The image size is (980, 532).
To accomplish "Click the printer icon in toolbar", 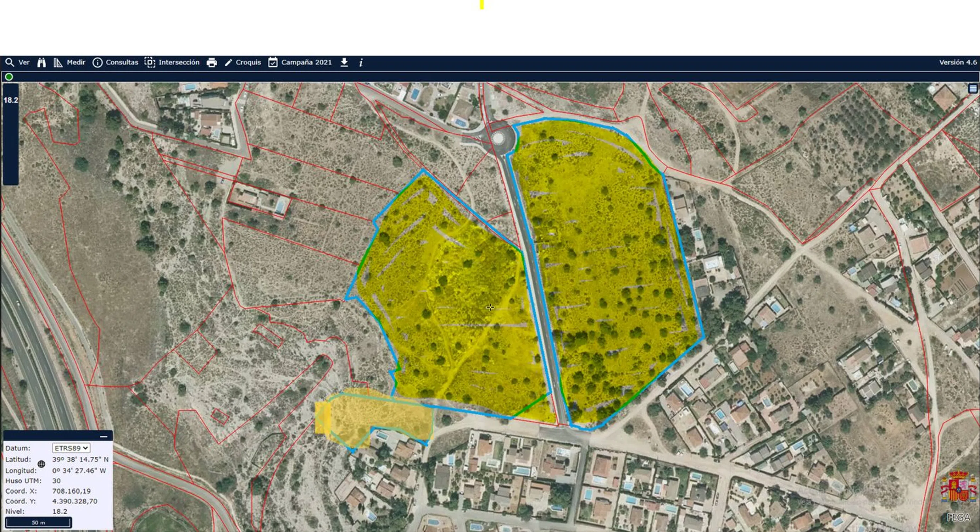I will pyautogui.click(x=212, y=62).
